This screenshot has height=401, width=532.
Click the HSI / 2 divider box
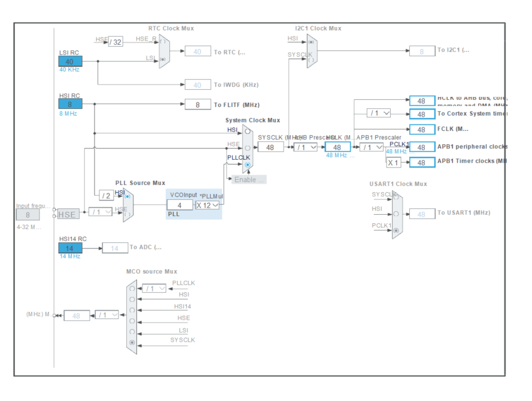click(x=106, y=195)
